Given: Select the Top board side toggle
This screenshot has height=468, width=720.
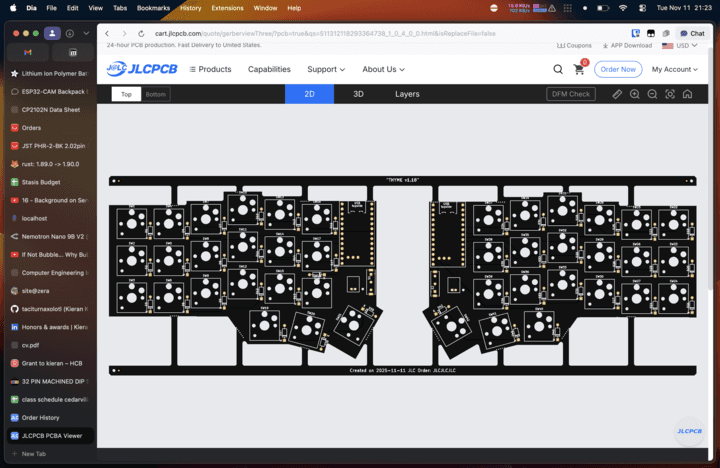Looking at the screenshot, I should (x=126, y=94).
